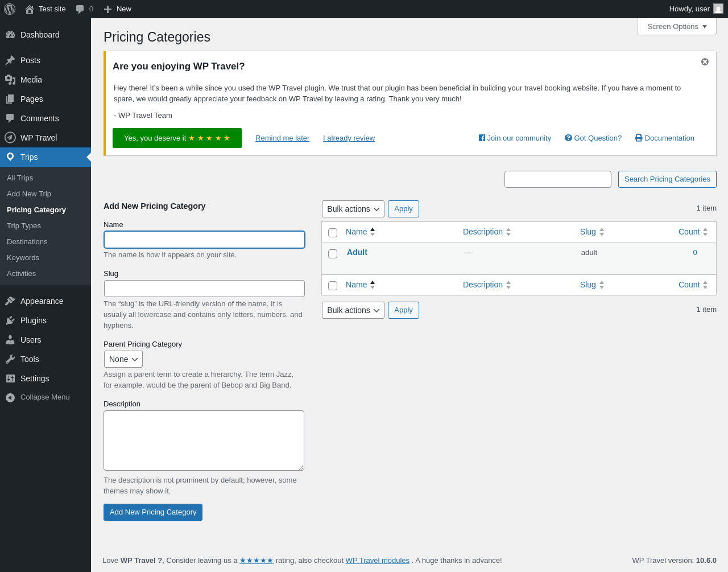Image resolution: width=728 pixels, height=572 pixels.
Task: Focus the pricing categories search field
Action: 558,179
